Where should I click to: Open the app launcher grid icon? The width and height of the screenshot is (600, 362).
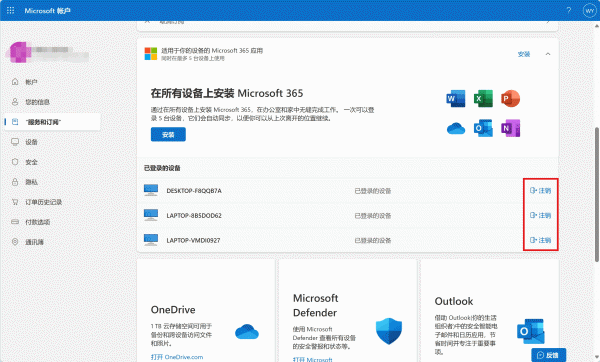coord(10,10)
